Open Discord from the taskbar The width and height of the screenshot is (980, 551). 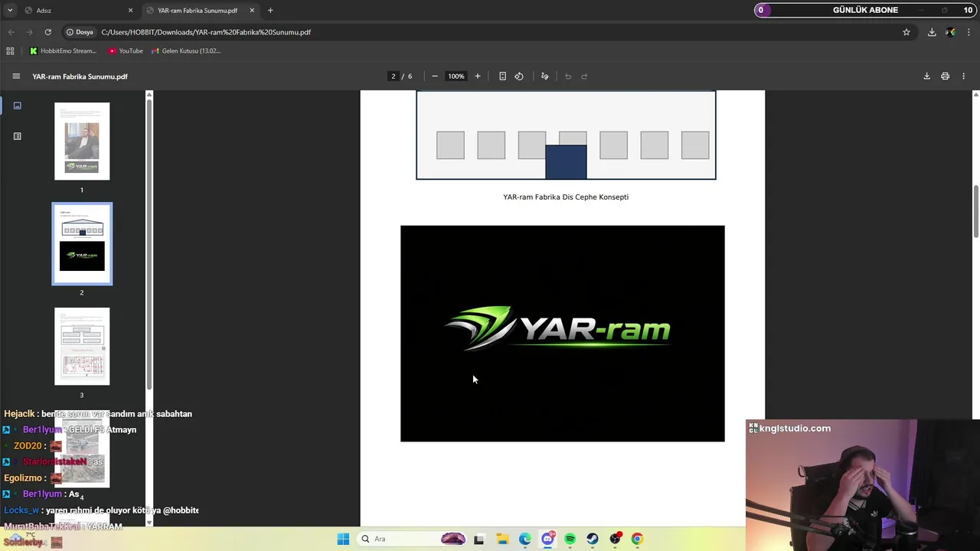[547, 539]
